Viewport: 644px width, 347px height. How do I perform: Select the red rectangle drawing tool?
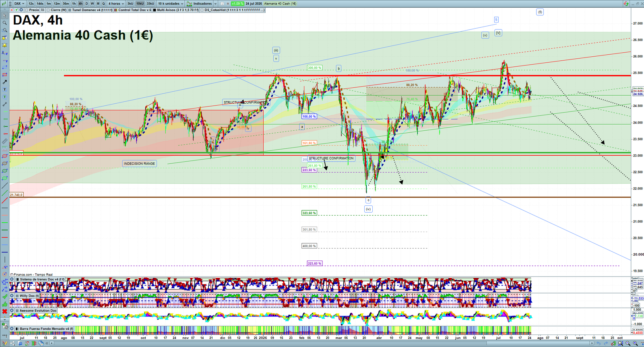(5, 75)
